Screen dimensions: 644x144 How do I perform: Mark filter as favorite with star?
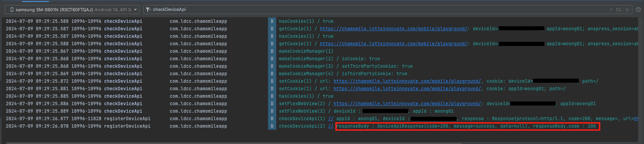tap(627, 10)
